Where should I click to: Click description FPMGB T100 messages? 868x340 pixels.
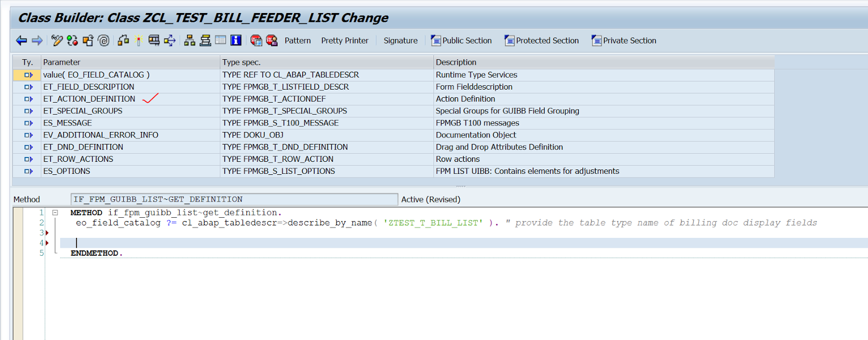point(477,123)
